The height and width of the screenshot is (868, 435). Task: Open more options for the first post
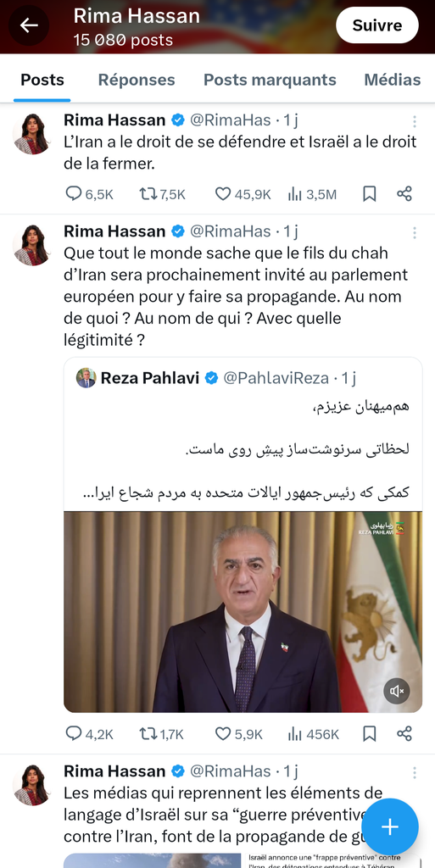click(x=414, y=122)
